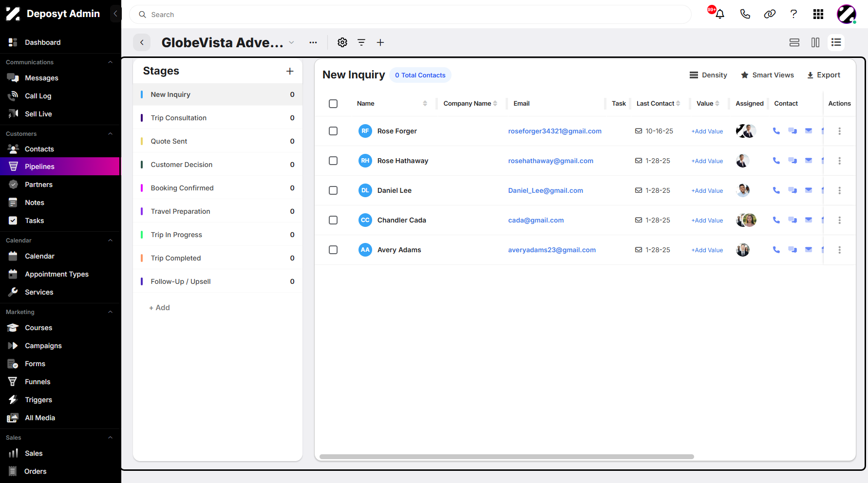Viewport: 868px width, 483px height.
Task: Switch to the row layout view icon
Action: (x=794, y=42)
